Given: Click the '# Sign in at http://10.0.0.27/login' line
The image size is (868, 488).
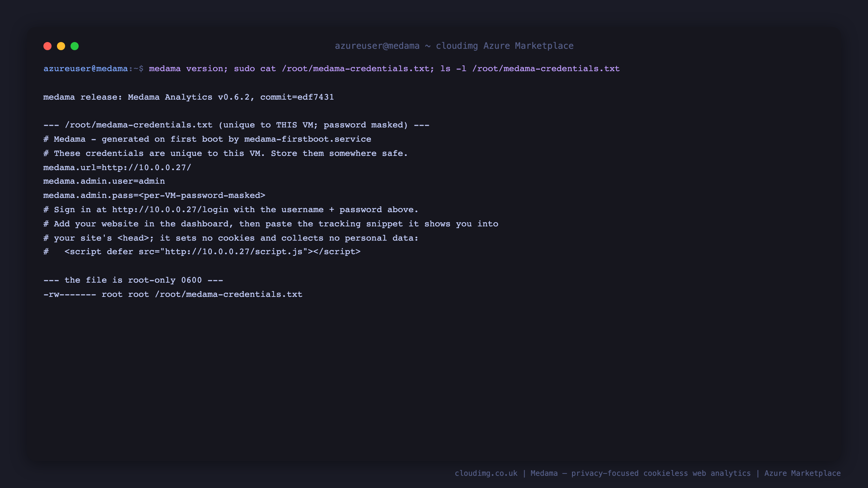Looking at the screenshot, I should (231, 210).
